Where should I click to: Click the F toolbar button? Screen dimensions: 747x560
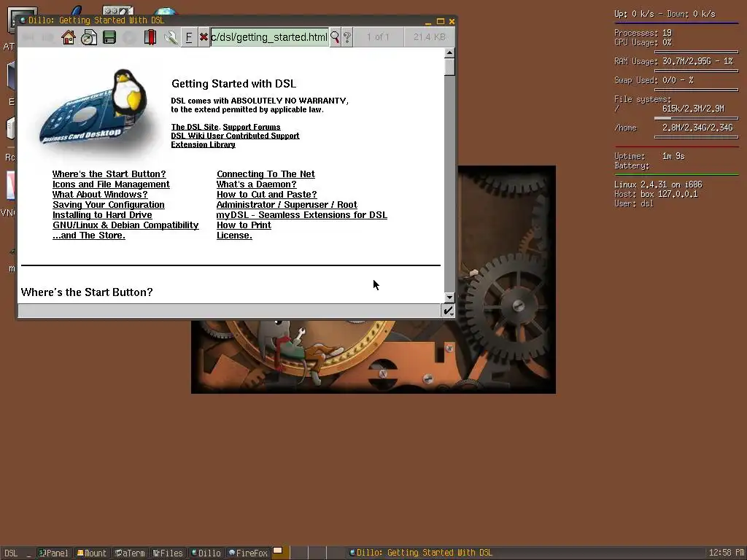(x=189, y=37)
